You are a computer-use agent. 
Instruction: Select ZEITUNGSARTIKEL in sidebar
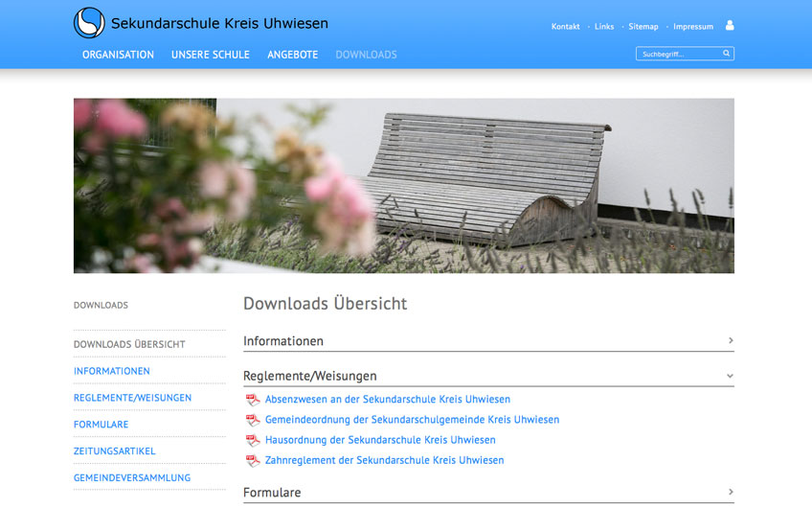tap(115, 451)
